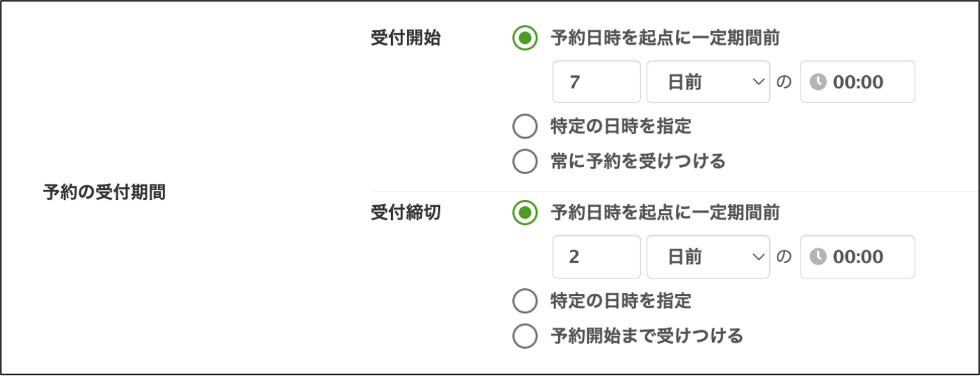Click the の text in 受付締切 row
Viewport: 980px width, 376px height.
point(784,257)
